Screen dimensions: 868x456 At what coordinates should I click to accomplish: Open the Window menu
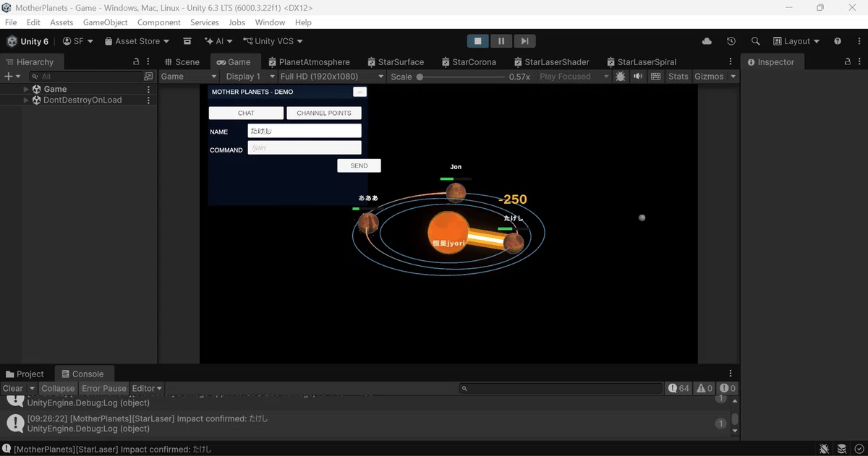270,22
